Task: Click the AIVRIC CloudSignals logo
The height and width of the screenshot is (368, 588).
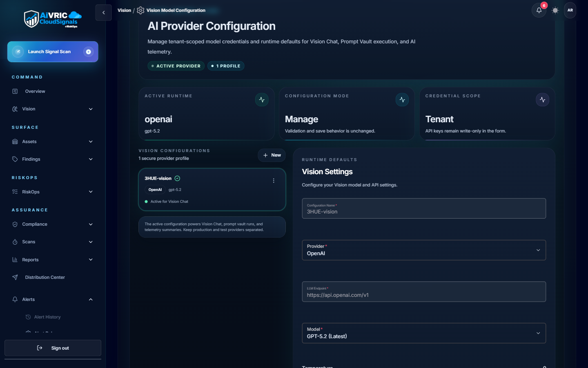Action: 53,19
